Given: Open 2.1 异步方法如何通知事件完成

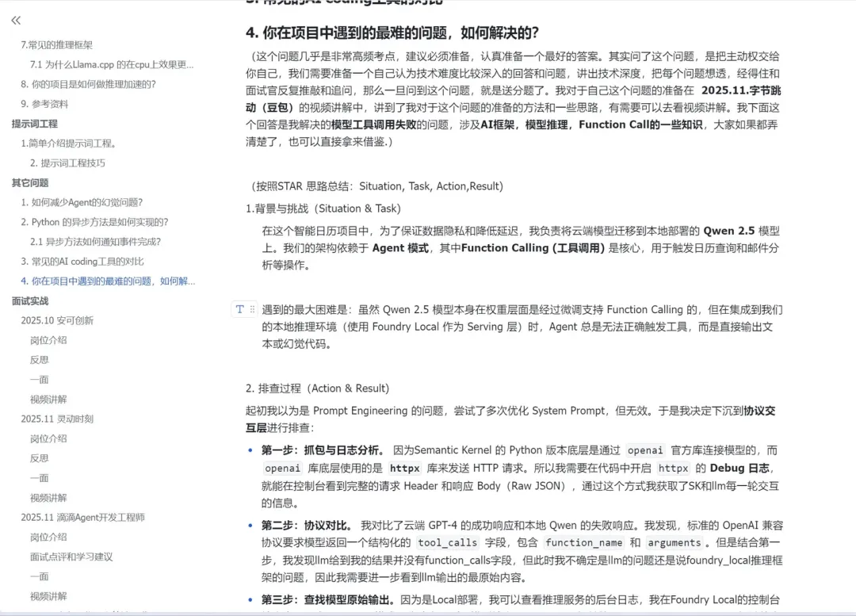Looking at the screenshot, I should click(x=96, y=242).
